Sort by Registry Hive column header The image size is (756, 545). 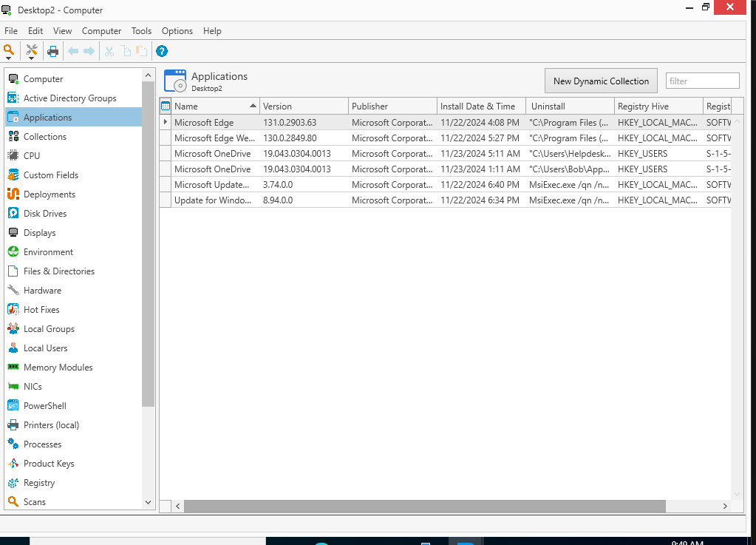tap(658, 106)
